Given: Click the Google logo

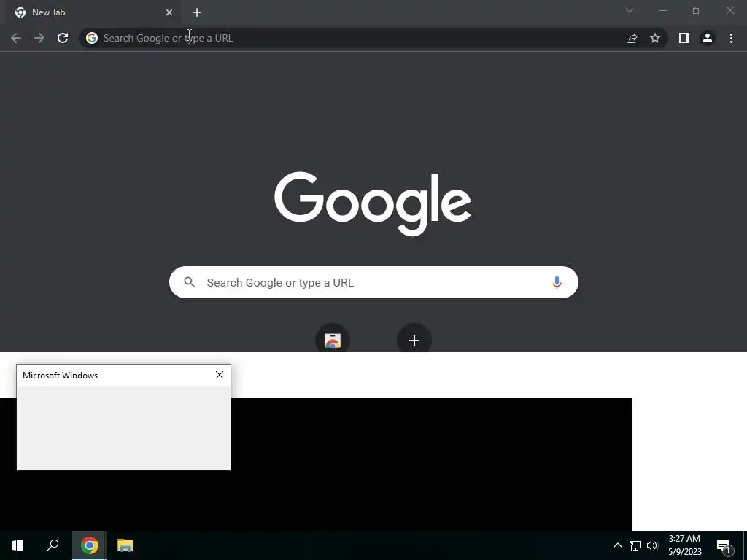Looking at the screenshot, I should pyautogui.click(x=373, y=204).
